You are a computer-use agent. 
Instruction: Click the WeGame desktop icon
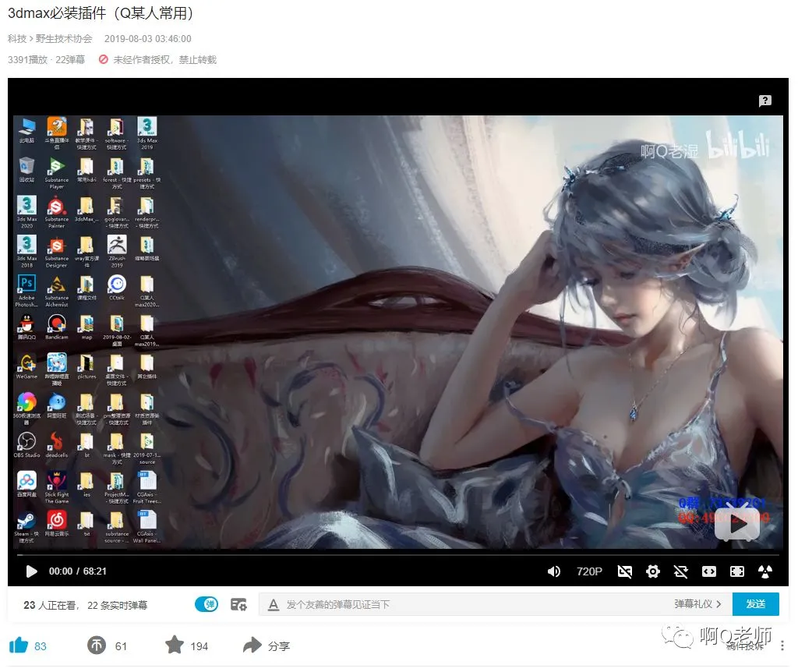tap(27, 366)
